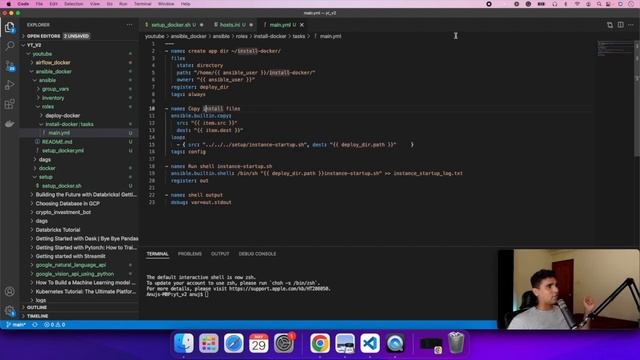Open Run and Debug view
Viewport: 640px width, 360px height.
click(10, 85)
